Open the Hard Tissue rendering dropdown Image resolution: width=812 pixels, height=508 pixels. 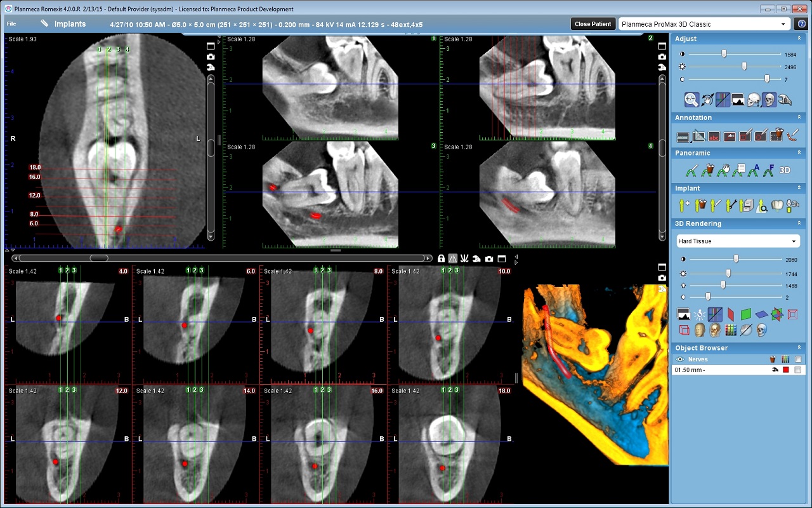pyautogui.click(x=738, y=241)
